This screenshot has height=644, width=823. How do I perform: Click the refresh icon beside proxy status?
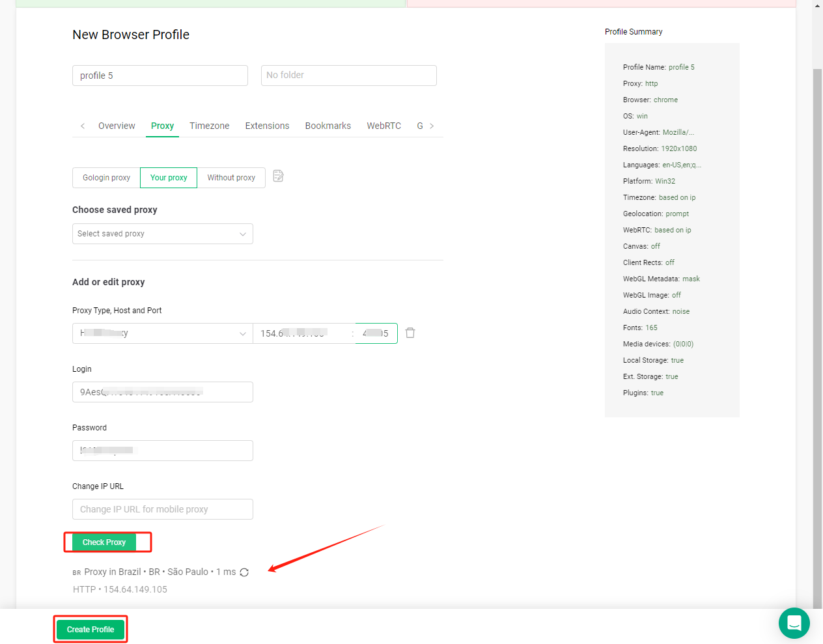[x=244, y=572]
